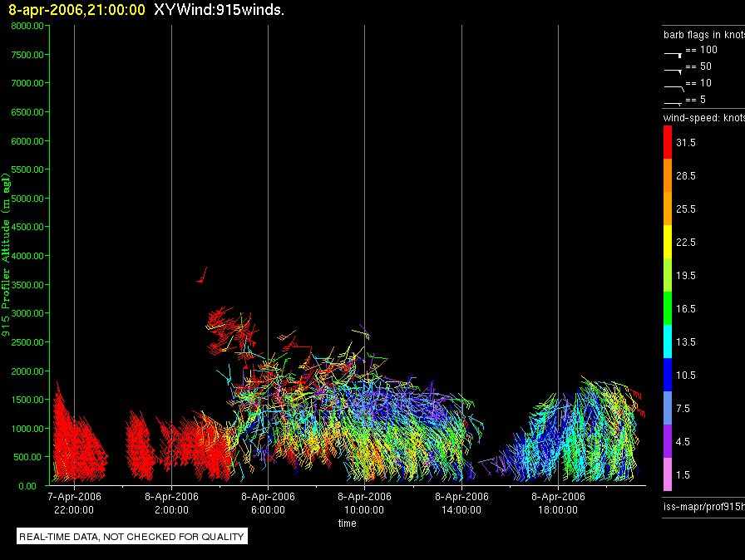
Task: Click the '== 100' barb legend text
Action: point(701,50)
